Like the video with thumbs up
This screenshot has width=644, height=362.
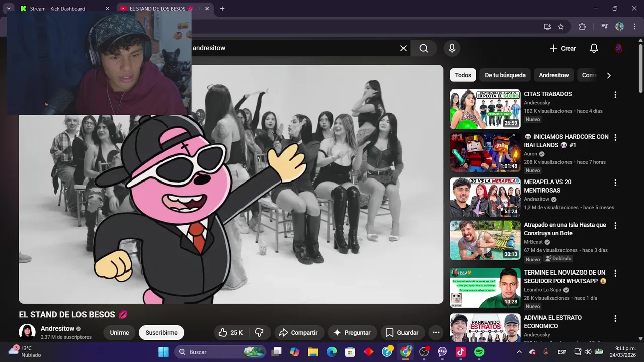click(230, 333)
